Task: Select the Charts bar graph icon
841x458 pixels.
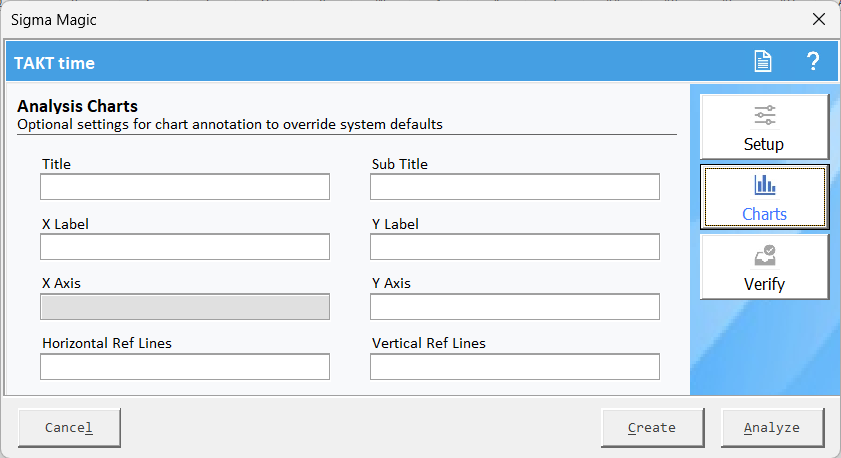Action: 764,185
